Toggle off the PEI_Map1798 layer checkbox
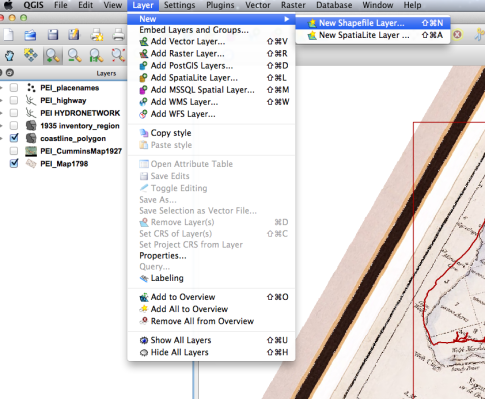The image size is (485, 399). [x=14, y=163]
